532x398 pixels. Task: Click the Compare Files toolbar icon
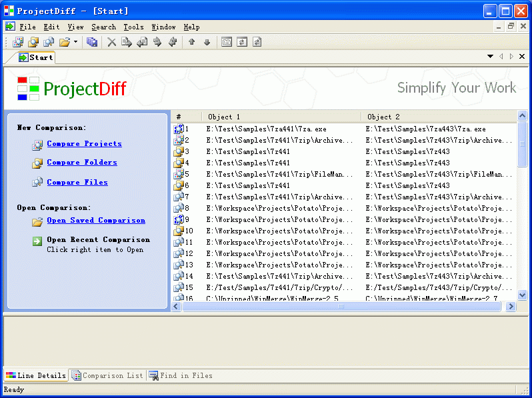coord(49,42)
